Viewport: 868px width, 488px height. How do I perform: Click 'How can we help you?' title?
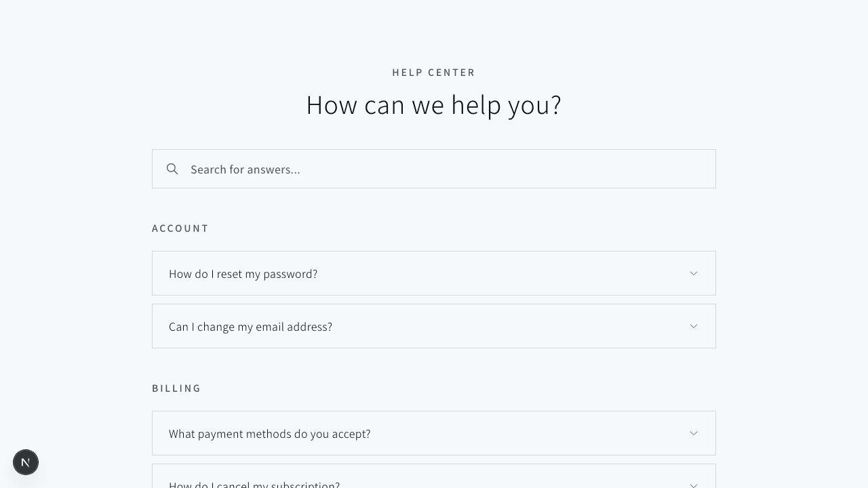point(434,105)
